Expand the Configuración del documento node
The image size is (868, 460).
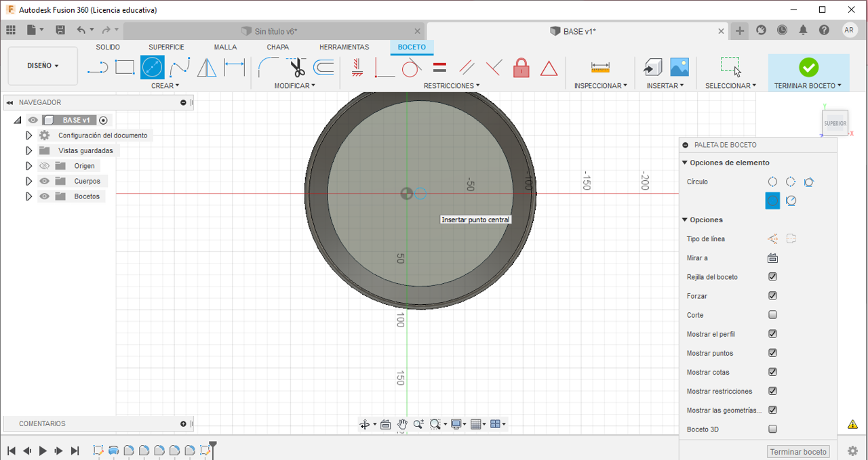[x=28, y=135]
